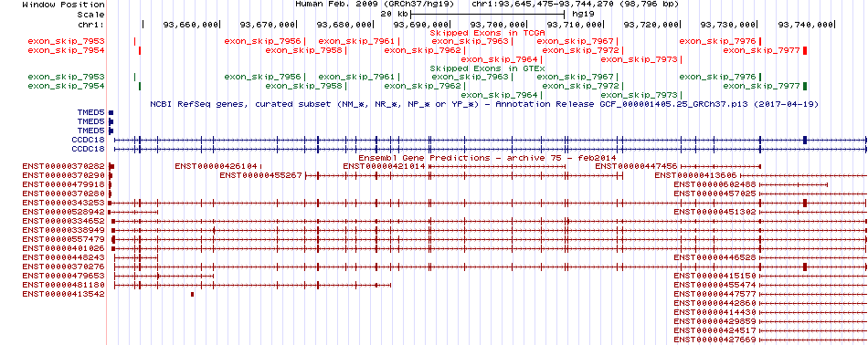The width and height of the screenshot is (868, 345).
Task: Click transcript label ENST00000370276
Action: [x=64, y=267]
